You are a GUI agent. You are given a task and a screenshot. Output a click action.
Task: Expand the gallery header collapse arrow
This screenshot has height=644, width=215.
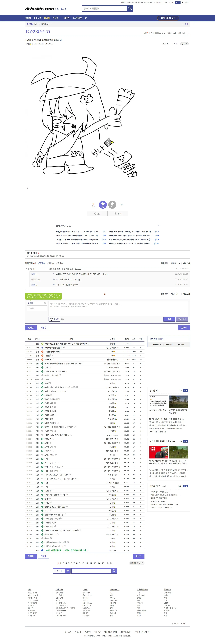click(189, 33)
